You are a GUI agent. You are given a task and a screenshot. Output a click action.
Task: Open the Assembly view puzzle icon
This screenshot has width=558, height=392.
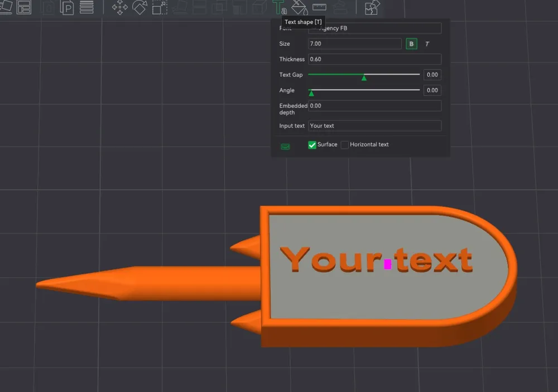pos(372,7)
